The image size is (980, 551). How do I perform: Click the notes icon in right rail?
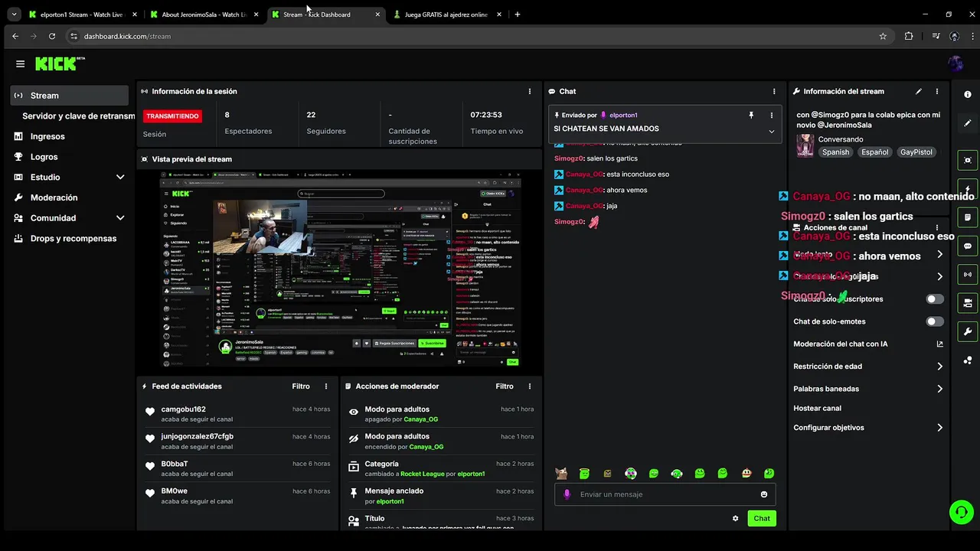[968, 217]
